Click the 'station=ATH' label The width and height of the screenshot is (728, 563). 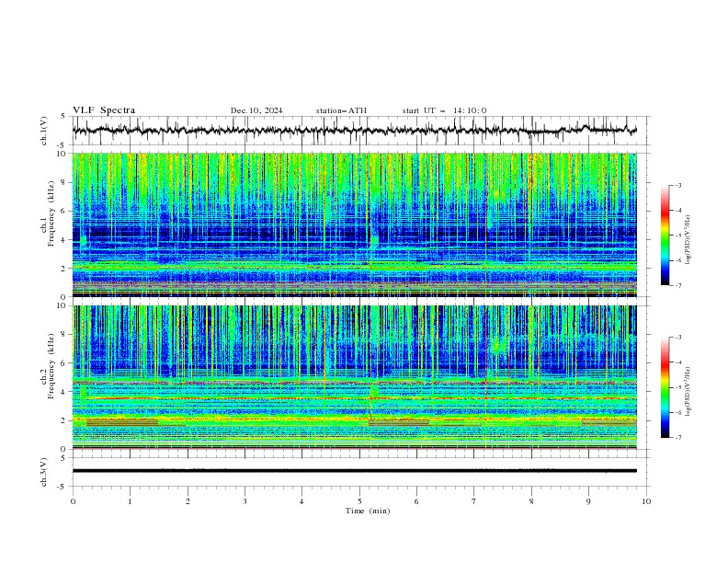[x=341, y=110]
